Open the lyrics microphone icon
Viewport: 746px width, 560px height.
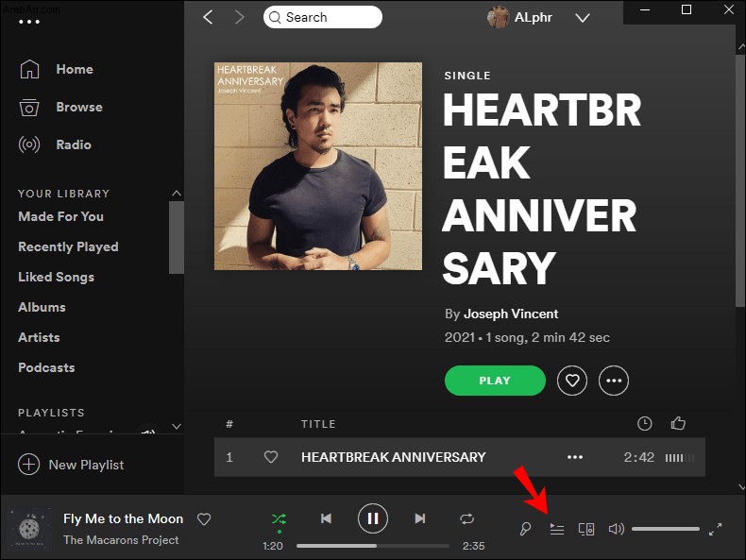(x=525, y=529)
